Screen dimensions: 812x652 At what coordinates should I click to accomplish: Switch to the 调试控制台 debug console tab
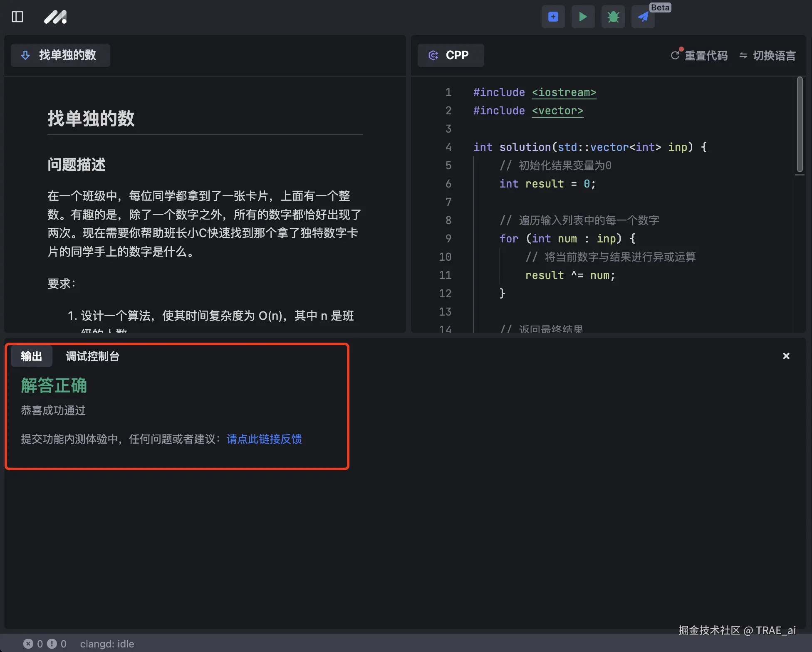[x=92, y=356]
